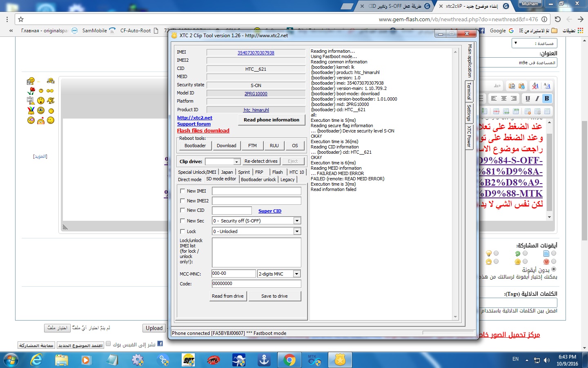Switch to the S-OFF Chrome tab
The height and width of the screenshot is (368, 588).
pyautogui.click(x=395, y=6)
